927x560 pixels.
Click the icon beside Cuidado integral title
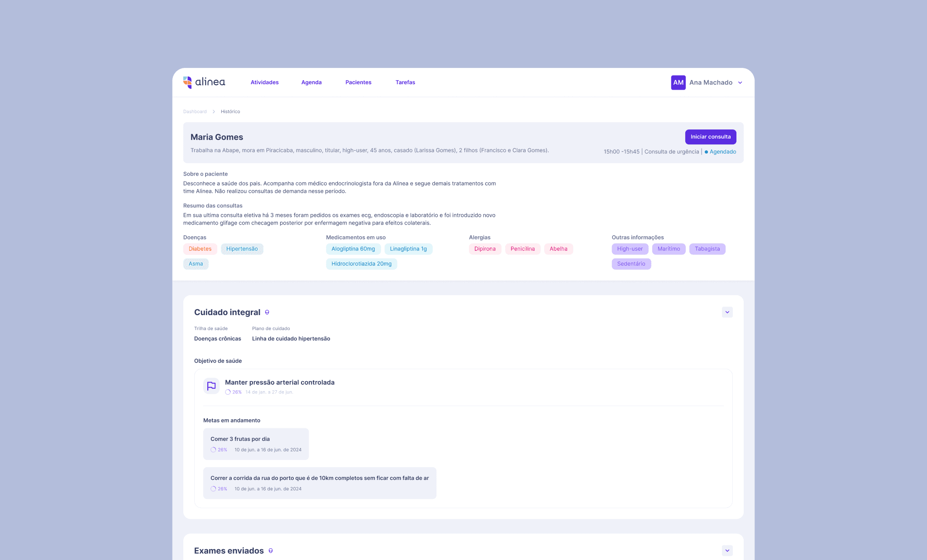tap(267, 312)
